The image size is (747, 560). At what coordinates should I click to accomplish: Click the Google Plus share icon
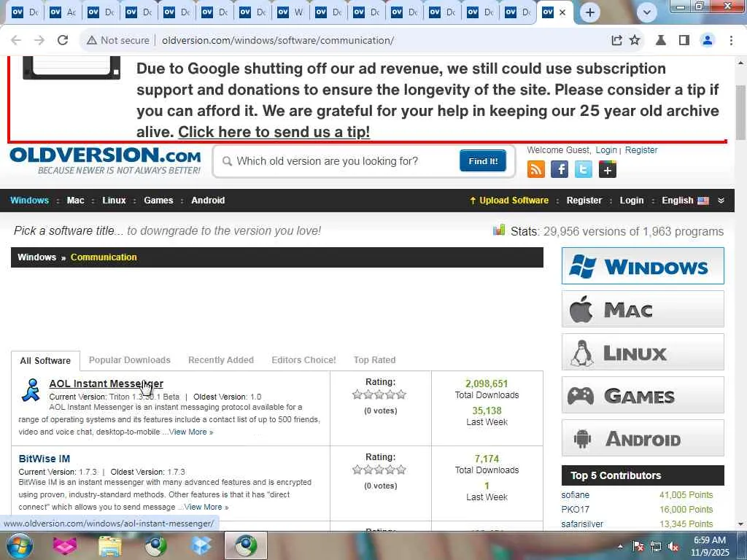608,169
